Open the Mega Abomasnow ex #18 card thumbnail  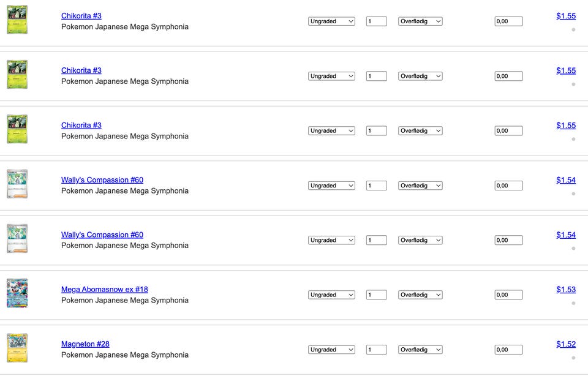click(x=17, y=293)
